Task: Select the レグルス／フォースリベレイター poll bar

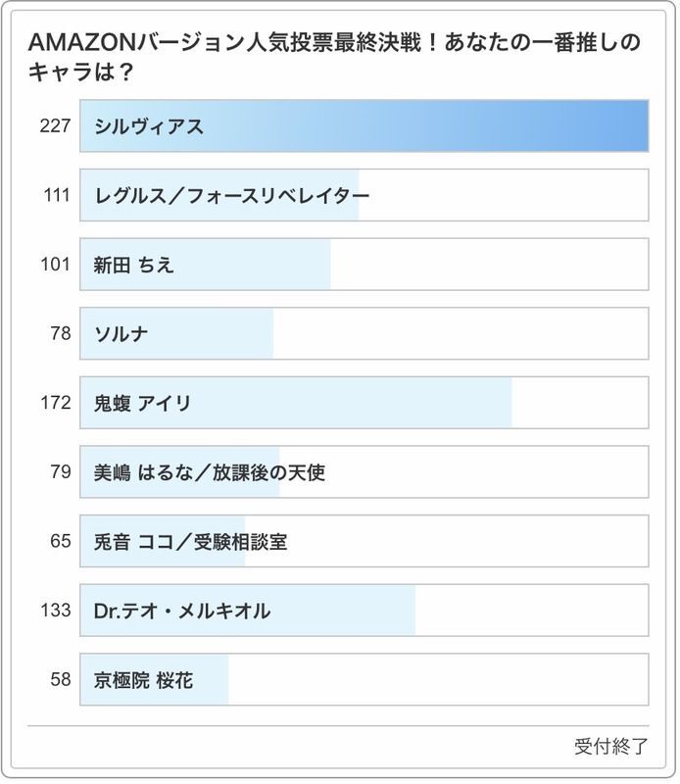Action: click(x=364, y=195)
